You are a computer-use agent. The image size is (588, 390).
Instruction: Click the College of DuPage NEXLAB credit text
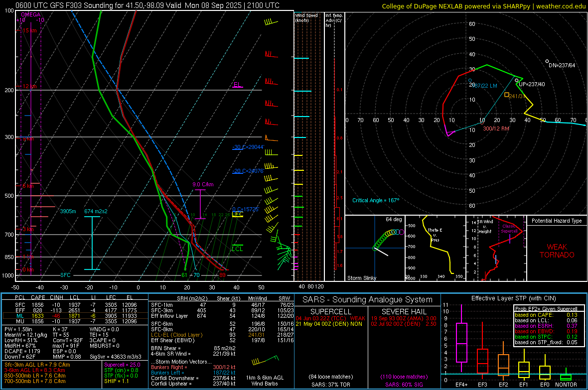(484, 6)
